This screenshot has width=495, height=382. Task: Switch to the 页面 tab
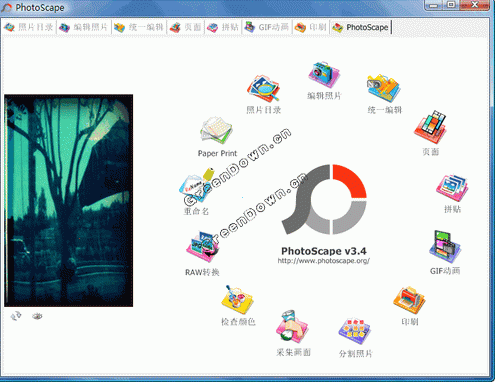click(x=185, y=27)
